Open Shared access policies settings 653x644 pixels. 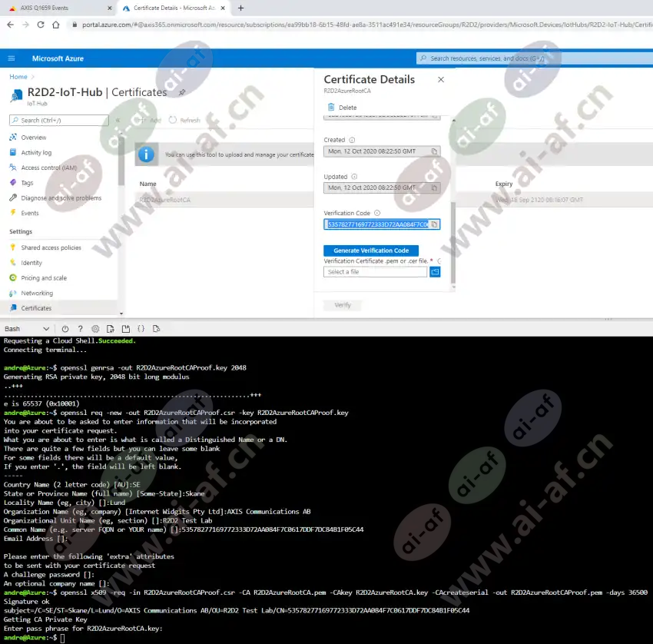pos(51,247)
